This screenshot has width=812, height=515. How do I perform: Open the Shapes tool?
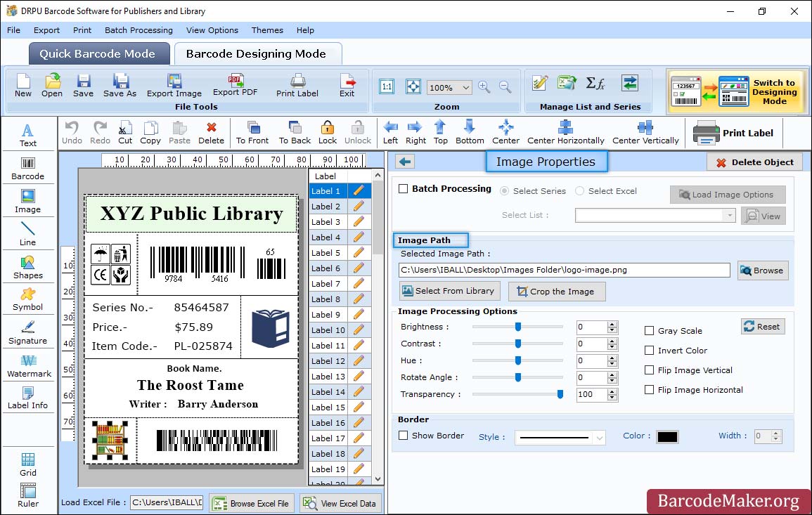[28, 267]
